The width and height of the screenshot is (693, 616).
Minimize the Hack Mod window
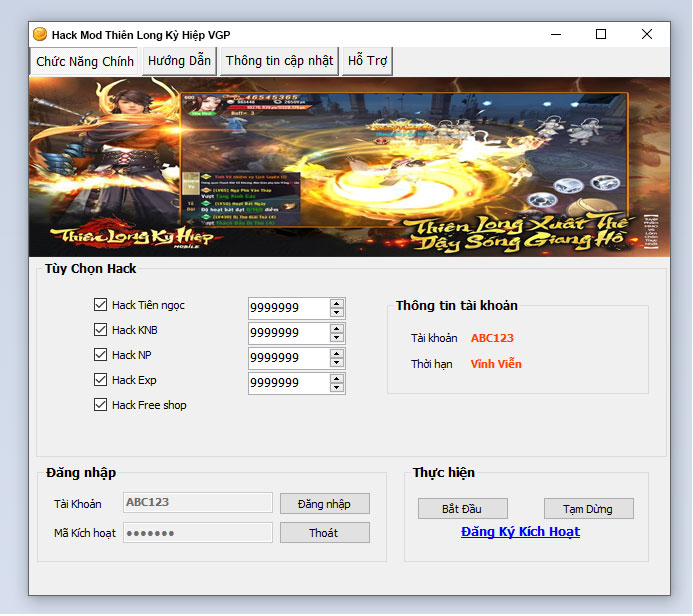click(556, 34)
